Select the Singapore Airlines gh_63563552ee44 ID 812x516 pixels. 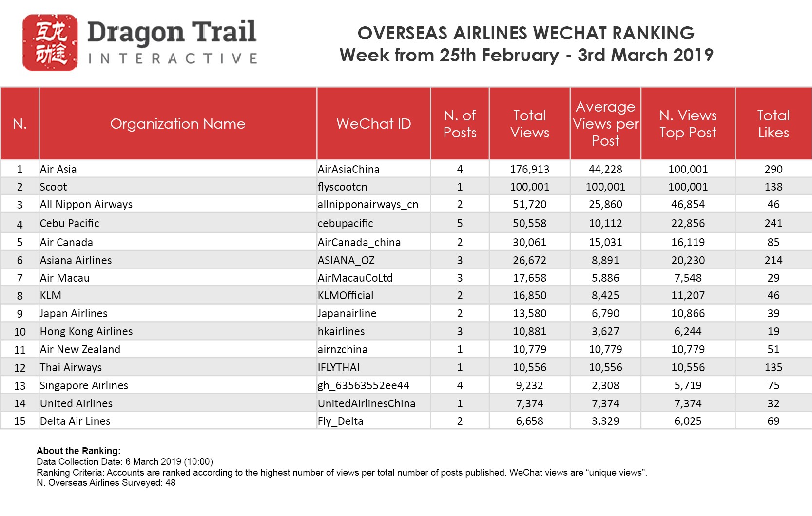click(364, 385)
